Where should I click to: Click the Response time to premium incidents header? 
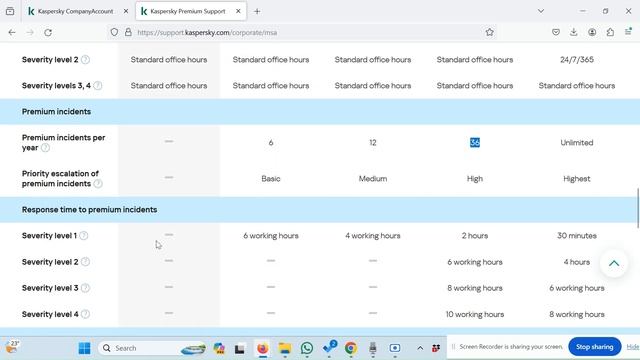pos(89,209)
